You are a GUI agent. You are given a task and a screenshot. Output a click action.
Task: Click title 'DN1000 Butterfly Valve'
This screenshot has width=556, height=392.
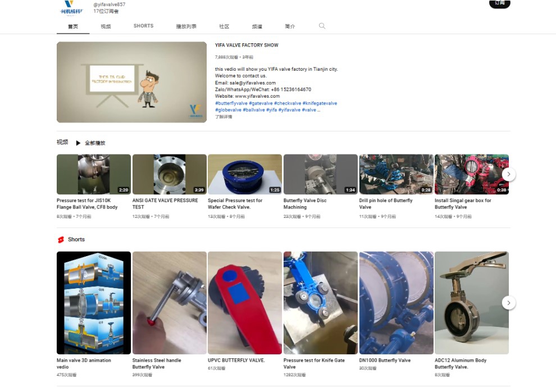(385, 360)
